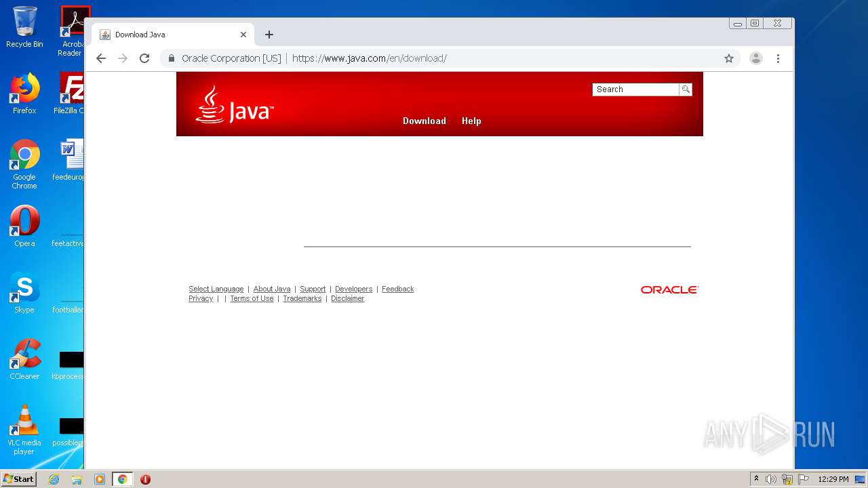Viewport: 868px width, 488px height.
Task: Open the Feedback footer link
Action: 397,289
